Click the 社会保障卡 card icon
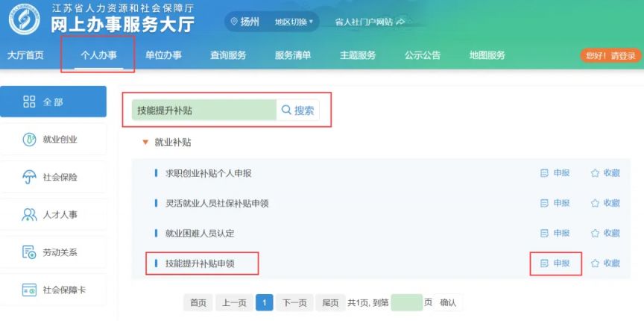The width and height of the screenshot is (644, 321). tap(29, 290)
